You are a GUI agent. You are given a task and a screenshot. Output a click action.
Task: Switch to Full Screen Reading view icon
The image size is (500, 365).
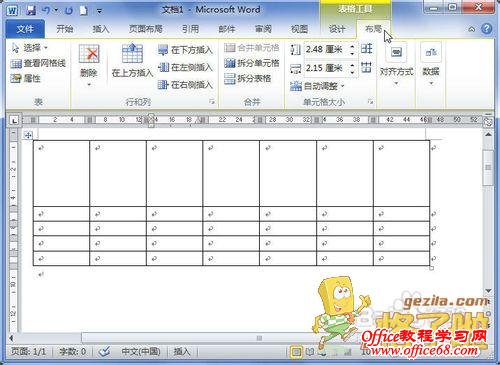[x=310, y=352]
